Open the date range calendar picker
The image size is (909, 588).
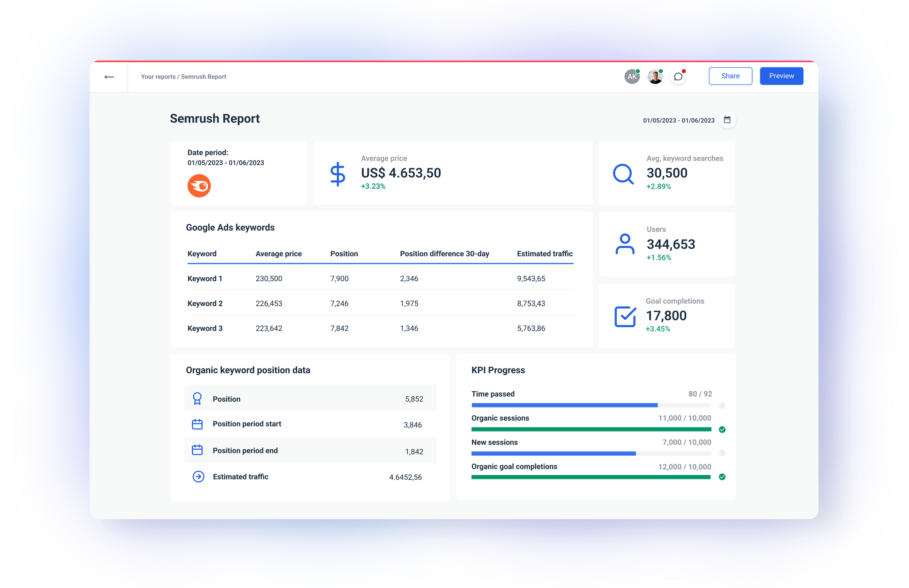click(x=728, y=120)
